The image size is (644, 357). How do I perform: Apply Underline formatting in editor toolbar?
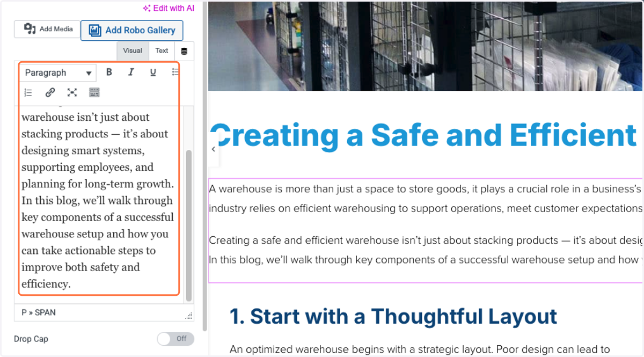pos(153,72)
